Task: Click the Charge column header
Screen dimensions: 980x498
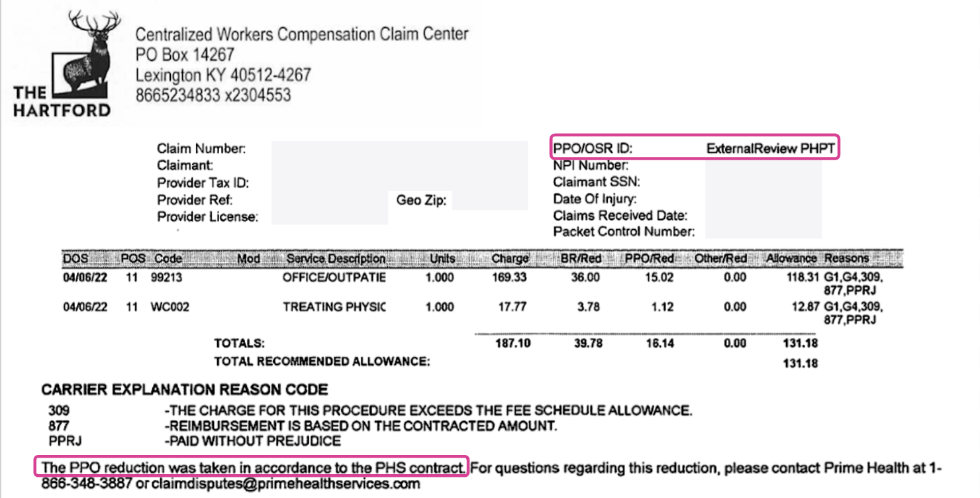Action: click(510, 258)
